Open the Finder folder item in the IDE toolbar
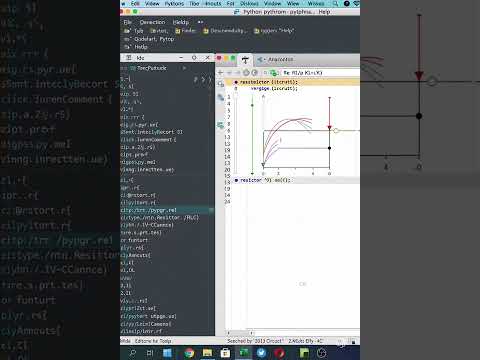Viewport: 480px width, 360px height. [x=186, y=31]
